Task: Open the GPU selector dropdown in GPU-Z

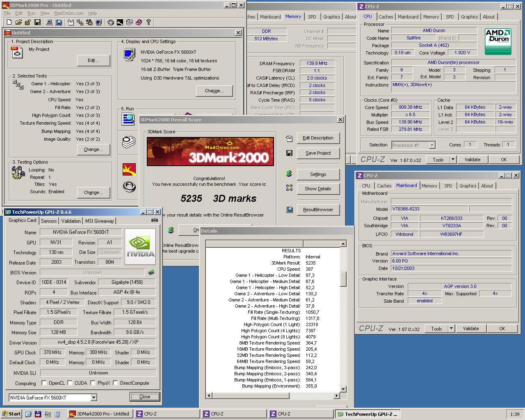Action: point(94,397)
